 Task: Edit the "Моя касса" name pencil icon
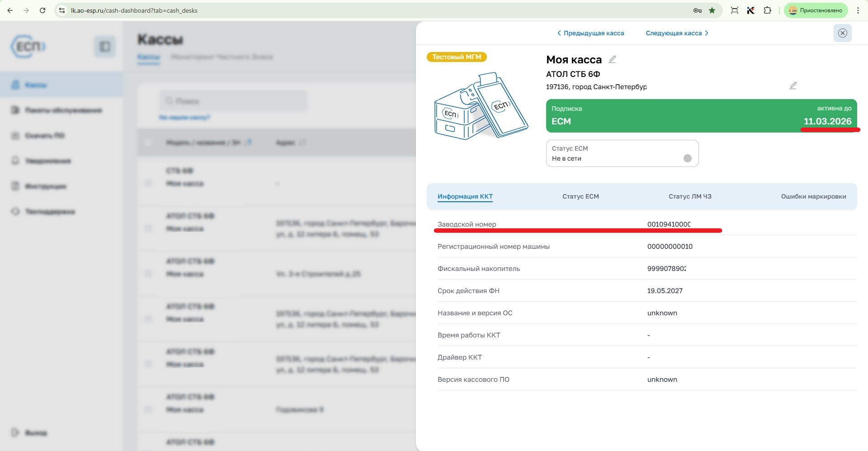click(x=612, y=59)
